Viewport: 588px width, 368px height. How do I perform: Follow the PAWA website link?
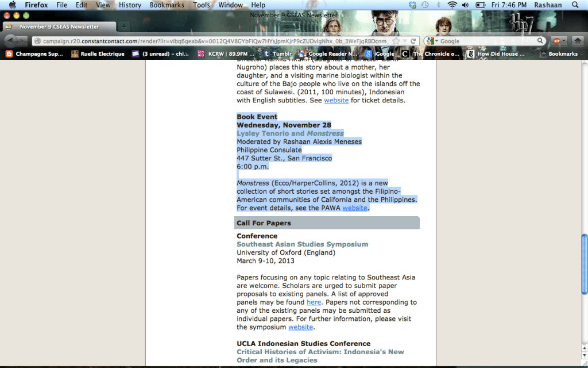354,208
